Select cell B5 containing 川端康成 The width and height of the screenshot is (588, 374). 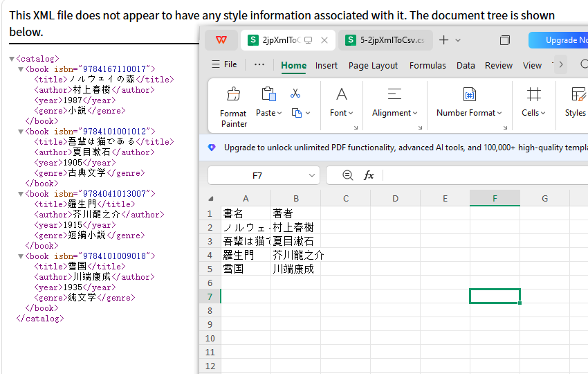[296, 269]
